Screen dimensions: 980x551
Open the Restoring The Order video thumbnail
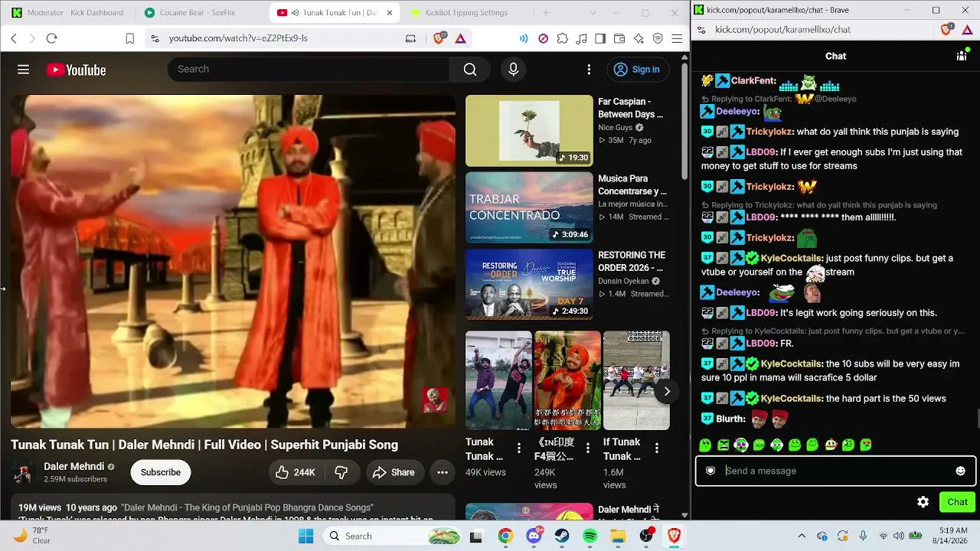[529, 284]
